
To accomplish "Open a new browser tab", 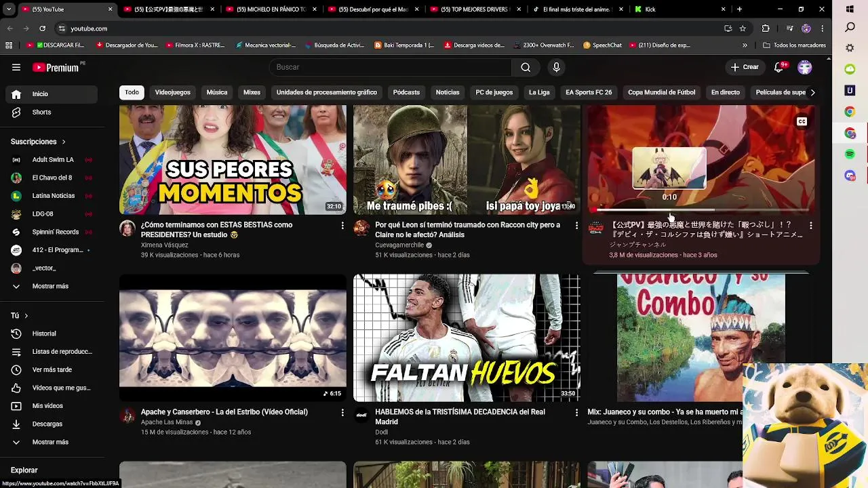I will tap(739, 9).
